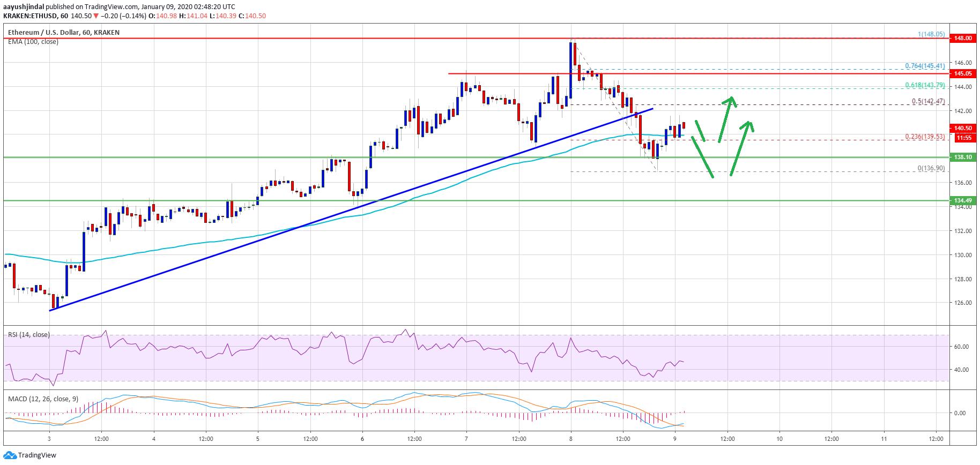The width and height of the screenshot is (980, 465).
Task: Click the 0.236(139.53) Fibonacci level label
Action: [925, 137]
